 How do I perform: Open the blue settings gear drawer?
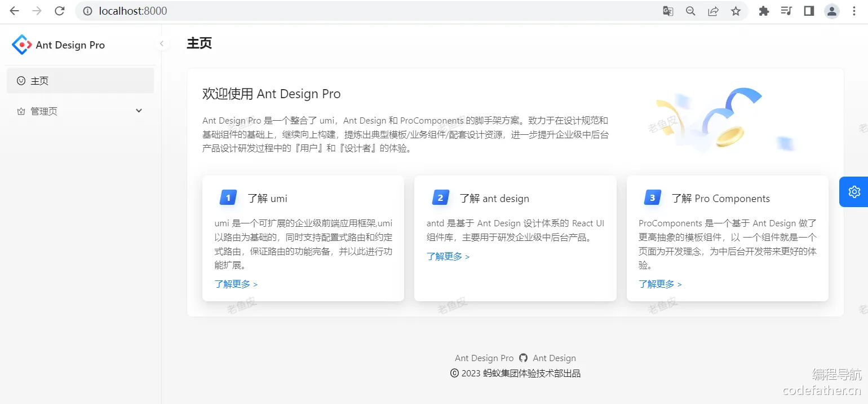[x=854, y=192]
